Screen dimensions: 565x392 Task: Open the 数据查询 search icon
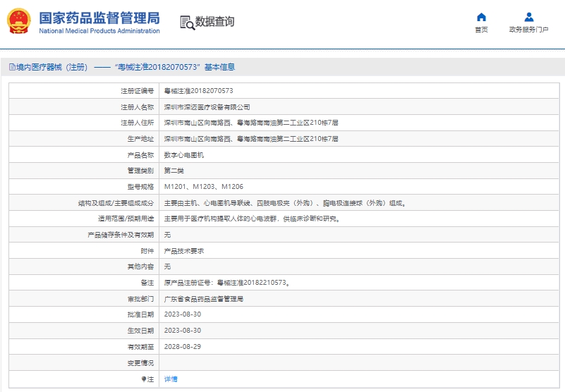coord(188,23)
